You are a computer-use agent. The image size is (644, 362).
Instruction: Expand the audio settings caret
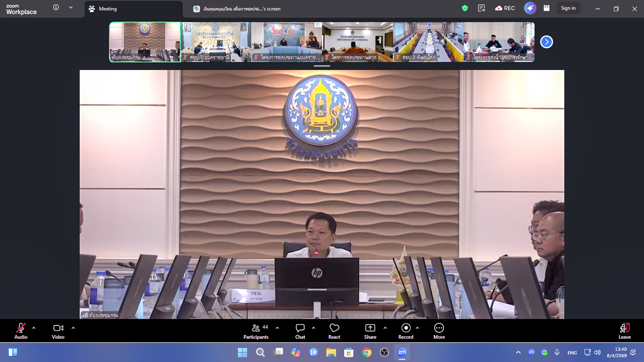pyautogui.click(x=34, y=328)
